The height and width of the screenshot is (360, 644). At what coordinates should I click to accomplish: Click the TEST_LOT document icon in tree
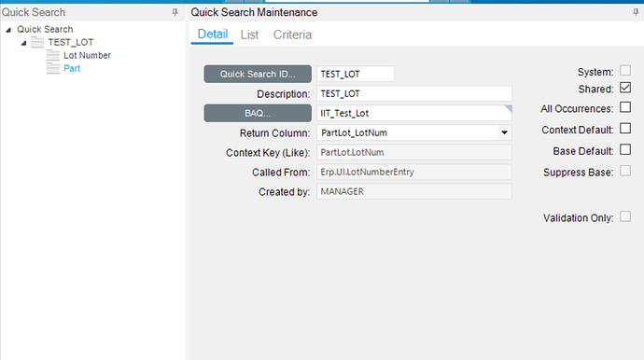click(x=37, y=42)
